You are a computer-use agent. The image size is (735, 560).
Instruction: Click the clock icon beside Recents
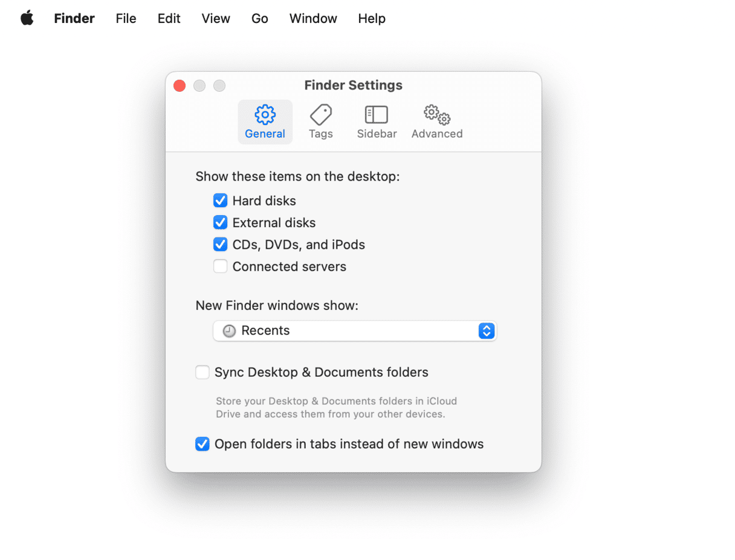pyautogui.click(x=229, y=331)
